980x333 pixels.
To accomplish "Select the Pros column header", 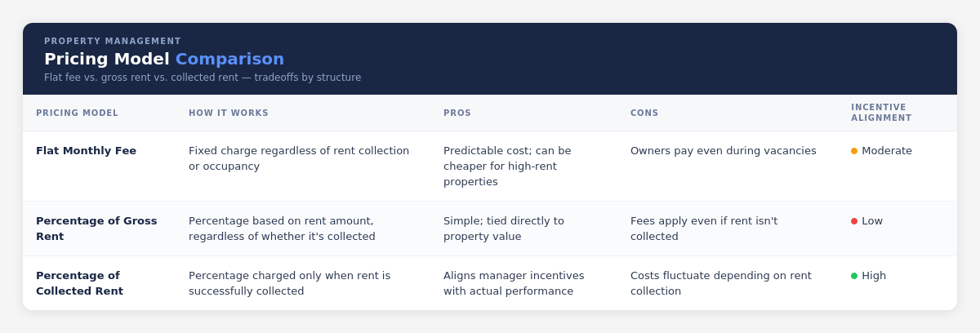I will (x=457, y=113).
